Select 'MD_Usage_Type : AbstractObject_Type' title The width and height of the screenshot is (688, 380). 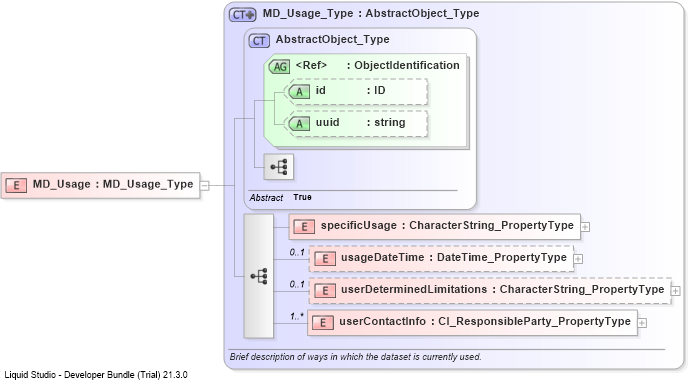tap(371, 14)
